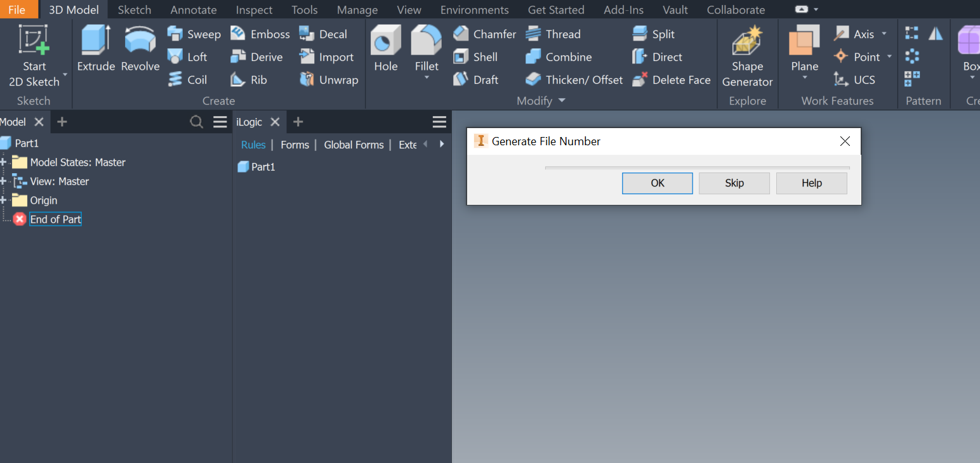
Task: Launch the Shape Generator
Action: click(747, 54)
